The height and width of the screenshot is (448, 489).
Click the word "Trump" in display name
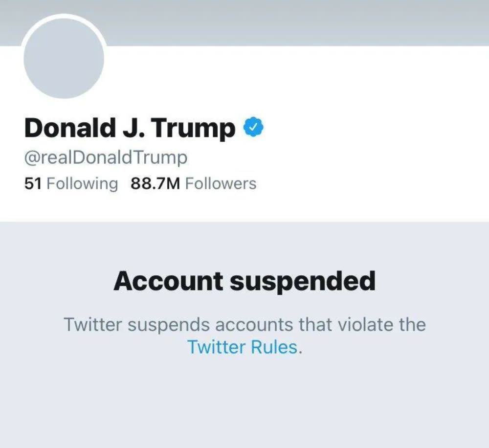click(x=193, y=128)
